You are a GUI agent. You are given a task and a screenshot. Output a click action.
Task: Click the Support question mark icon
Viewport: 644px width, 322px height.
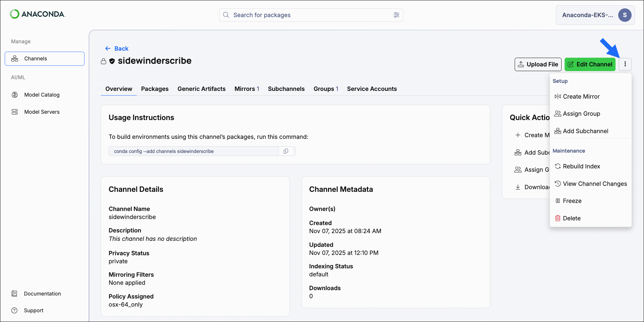tap(15, 310)
